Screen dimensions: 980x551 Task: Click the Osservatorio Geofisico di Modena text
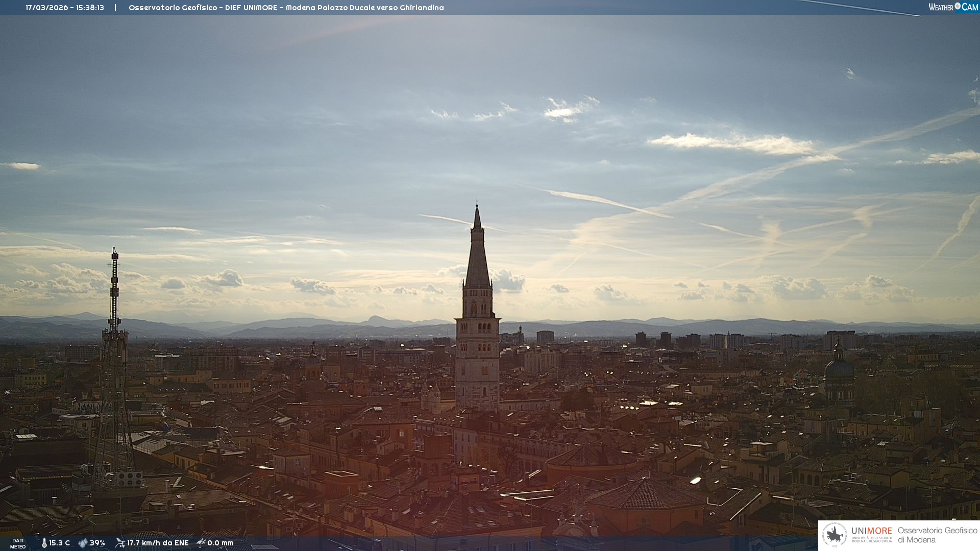pos(937,535)
